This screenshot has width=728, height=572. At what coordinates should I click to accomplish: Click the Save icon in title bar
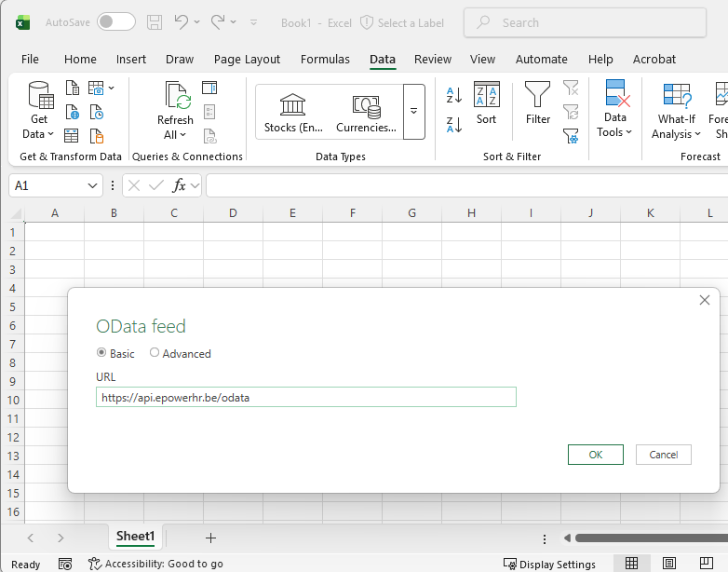(x=155, y=22)
